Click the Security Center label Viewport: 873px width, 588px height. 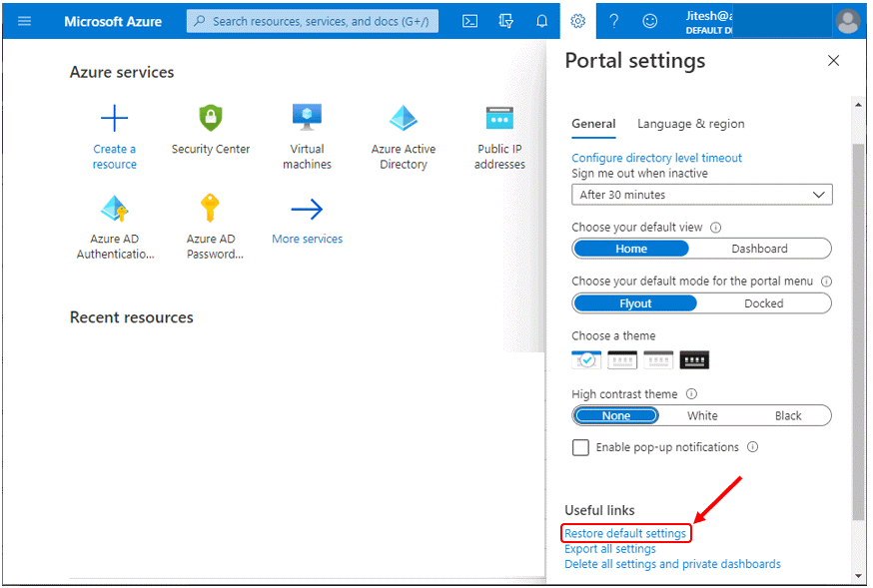point(211,149)
